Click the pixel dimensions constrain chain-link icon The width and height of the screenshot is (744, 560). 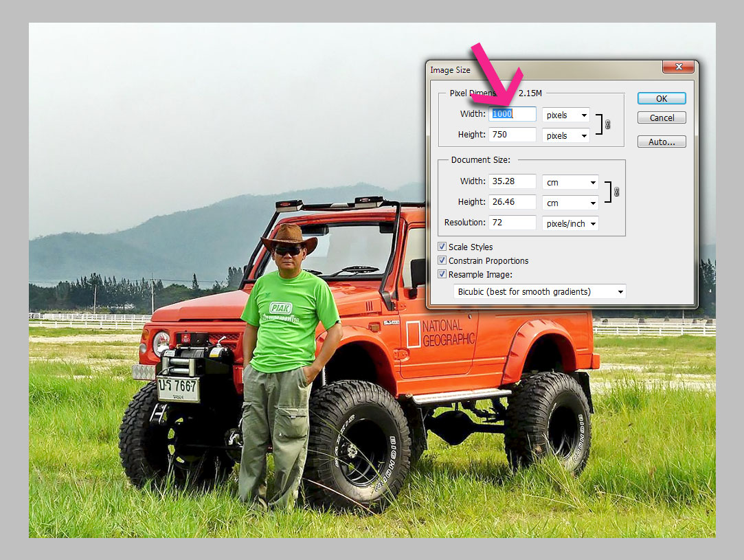coord(607,125)
